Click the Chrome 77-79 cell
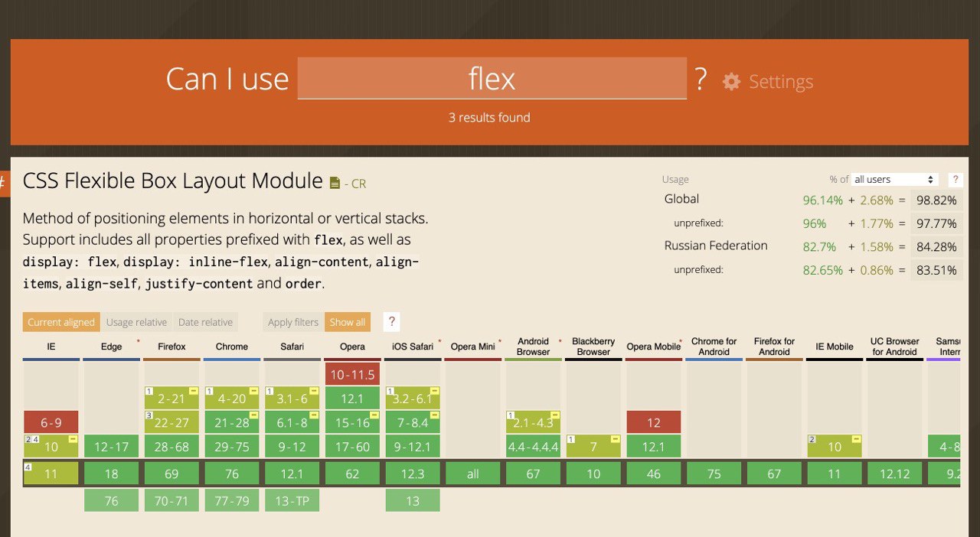The width and height of the screenshot is (980, 537). 232,500
